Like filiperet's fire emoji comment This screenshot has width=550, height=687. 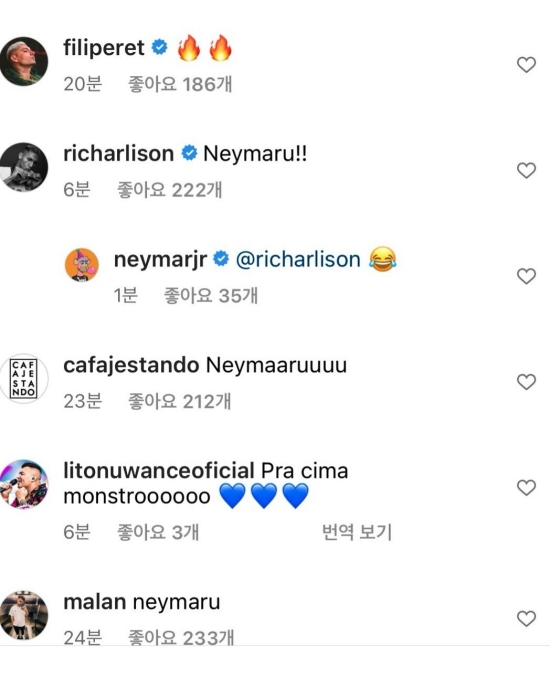[x=526, y=65]
